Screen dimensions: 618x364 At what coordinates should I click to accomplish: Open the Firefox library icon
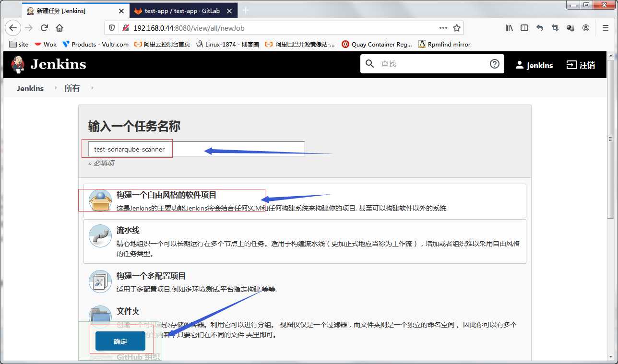coord(509,28)
